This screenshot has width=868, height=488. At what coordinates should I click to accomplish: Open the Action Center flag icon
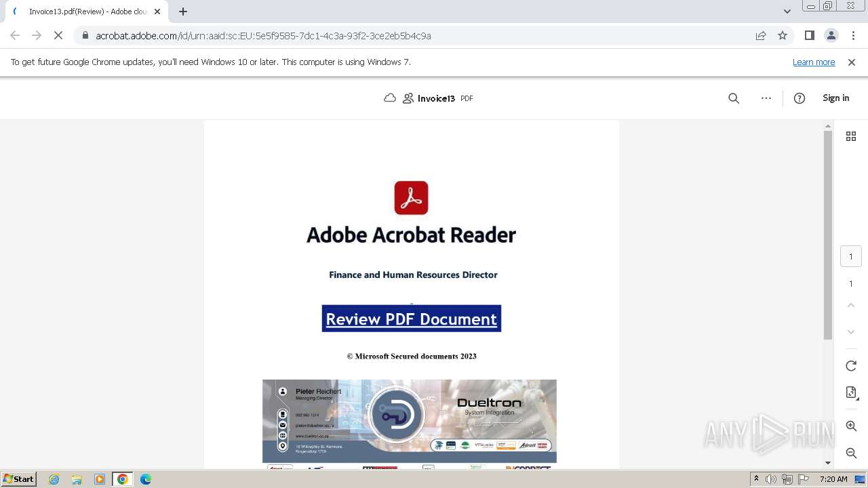coord(804,479)
